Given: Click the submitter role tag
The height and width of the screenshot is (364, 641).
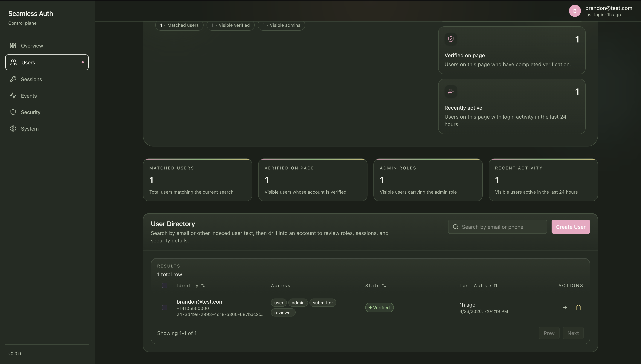Looking at the screenshot, I should click(x=323, y=303).
